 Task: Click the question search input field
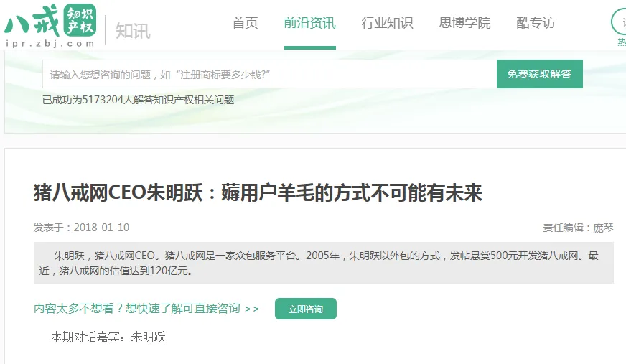[269, 74]
